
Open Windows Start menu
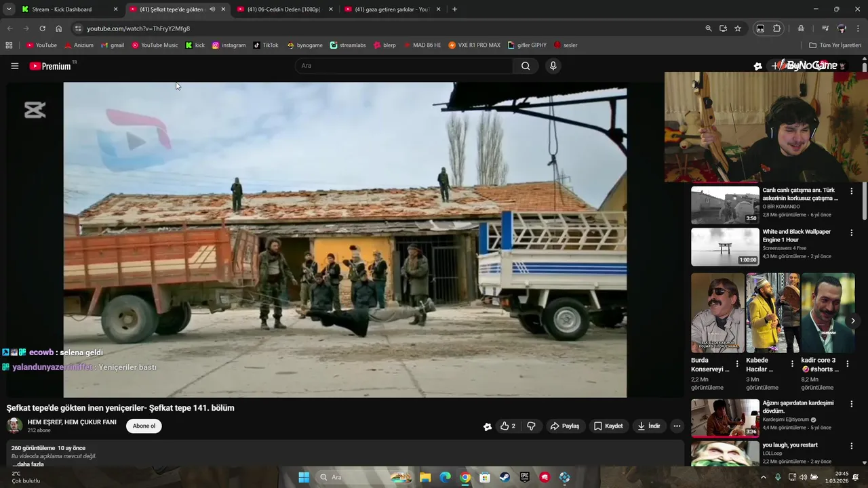(304, 477)
